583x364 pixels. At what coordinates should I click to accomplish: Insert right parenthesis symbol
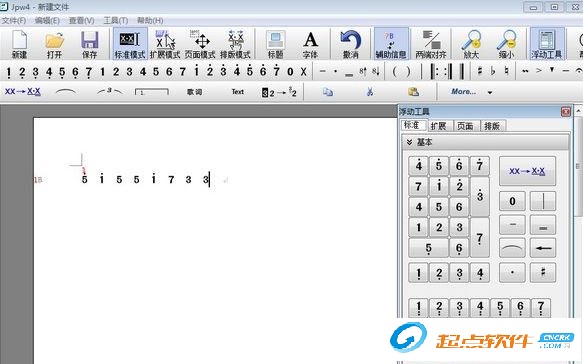click(x=408, y=71)
